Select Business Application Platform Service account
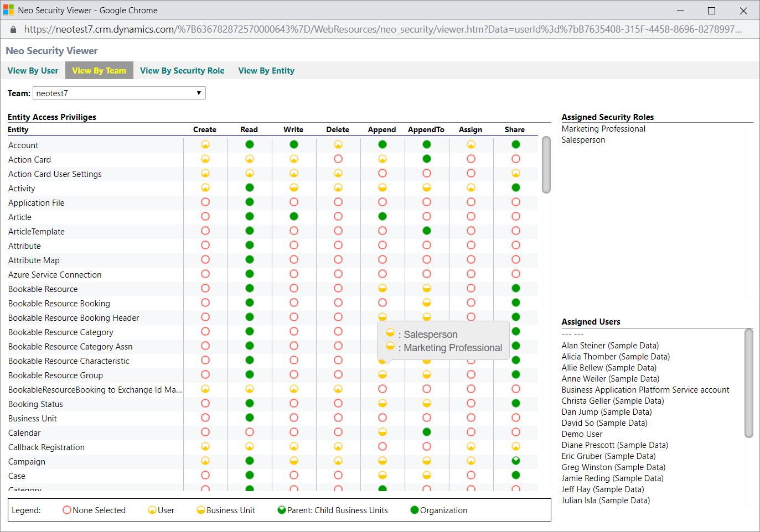Image resolution: width=760 pixels, height=532 pixels. [x=645, y=390]
